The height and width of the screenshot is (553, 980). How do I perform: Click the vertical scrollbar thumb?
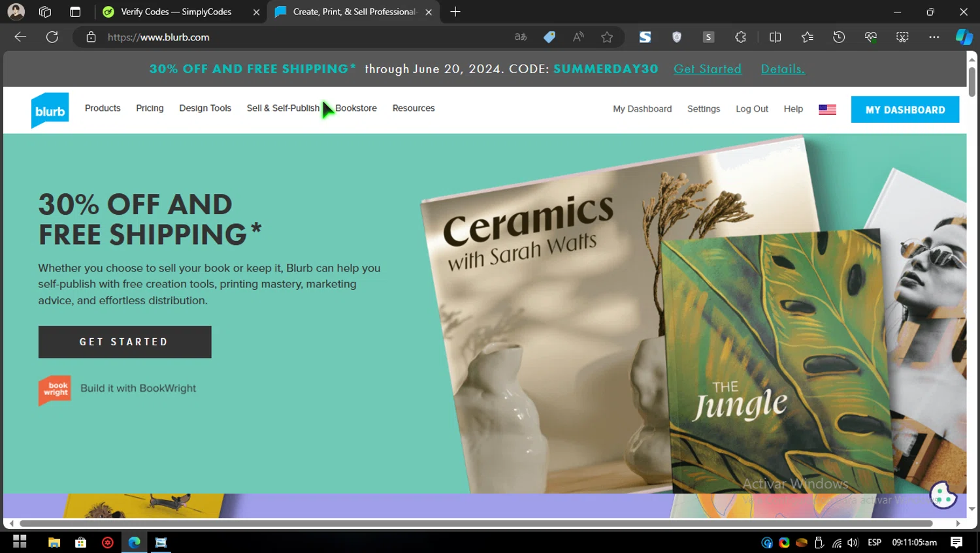tap(972, 82)
